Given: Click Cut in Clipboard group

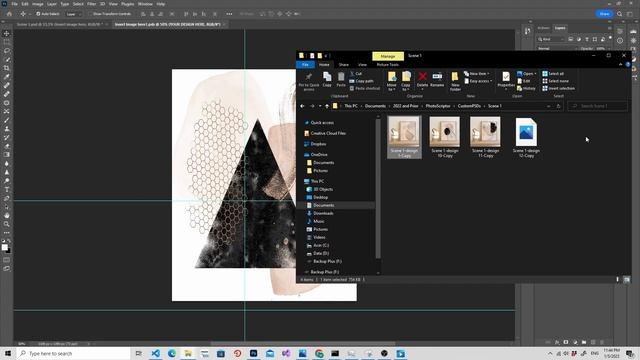Looking at the screenshot, I should click(355, 74).
